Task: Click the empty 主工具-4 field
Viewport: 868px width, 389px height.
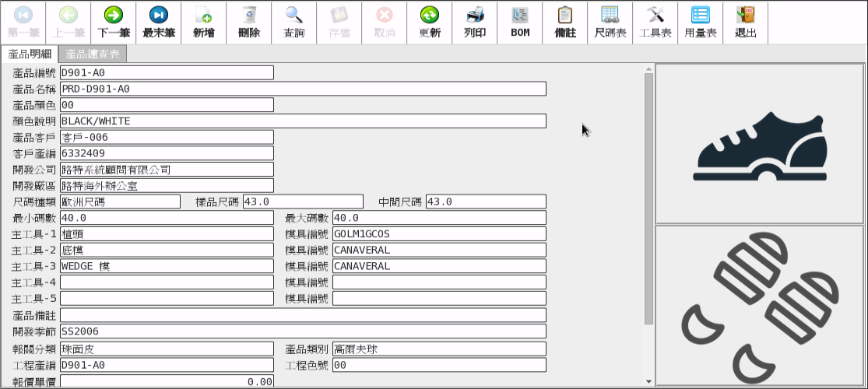Action: coord(167,282)
